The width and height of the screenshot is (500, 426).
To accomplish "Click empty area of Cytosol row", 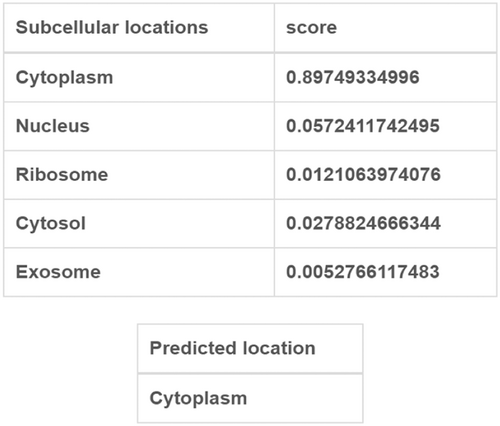I will (x=180, y=224).
